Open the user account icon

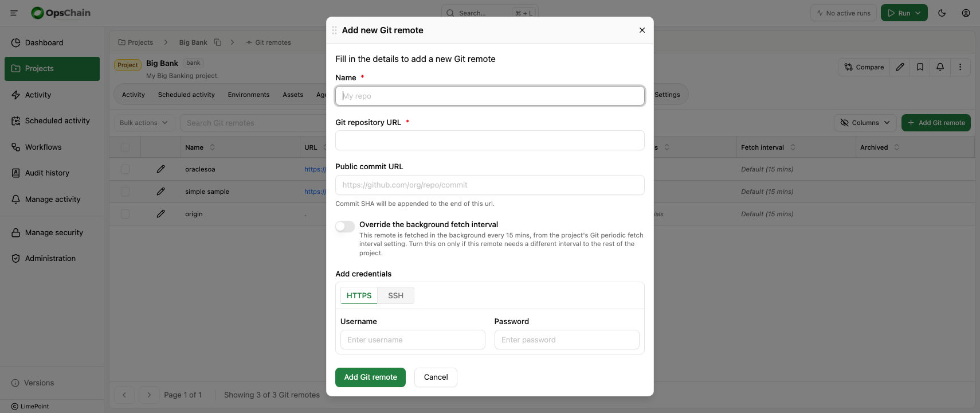[966, 13]
